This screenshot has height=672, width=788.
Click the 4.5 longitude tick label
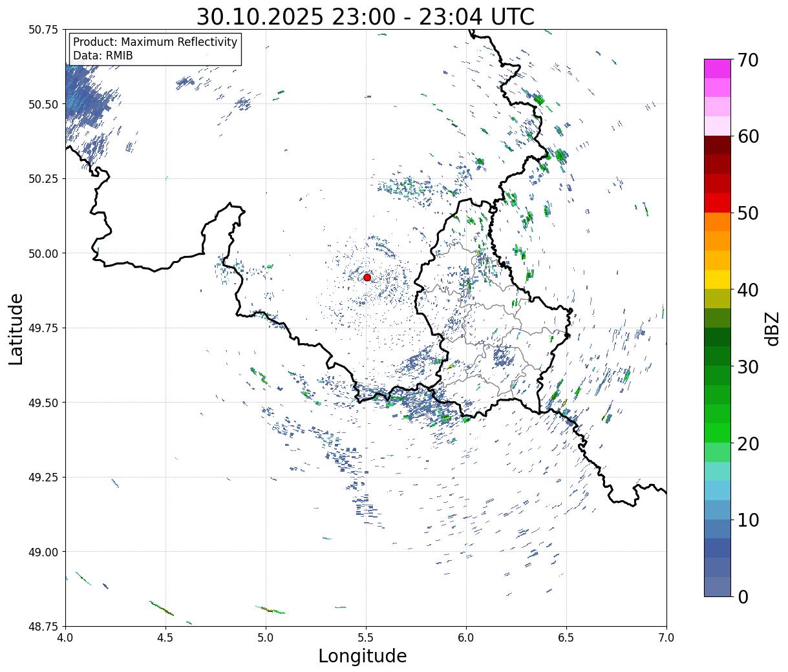pyautogui.click(x=165, y=638)
